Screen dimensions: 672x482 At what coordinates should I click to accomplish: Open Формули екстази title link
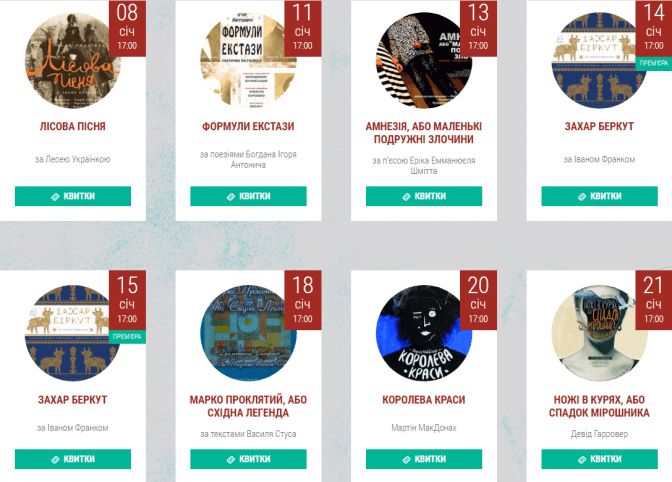pos(248,126)
